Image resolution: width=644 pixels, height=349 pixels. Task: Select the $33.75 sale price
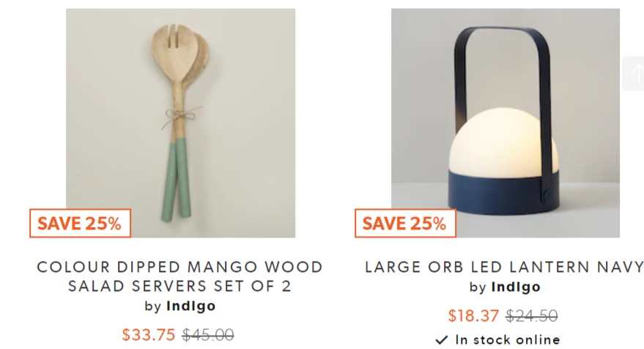click(x=148, y=334)
